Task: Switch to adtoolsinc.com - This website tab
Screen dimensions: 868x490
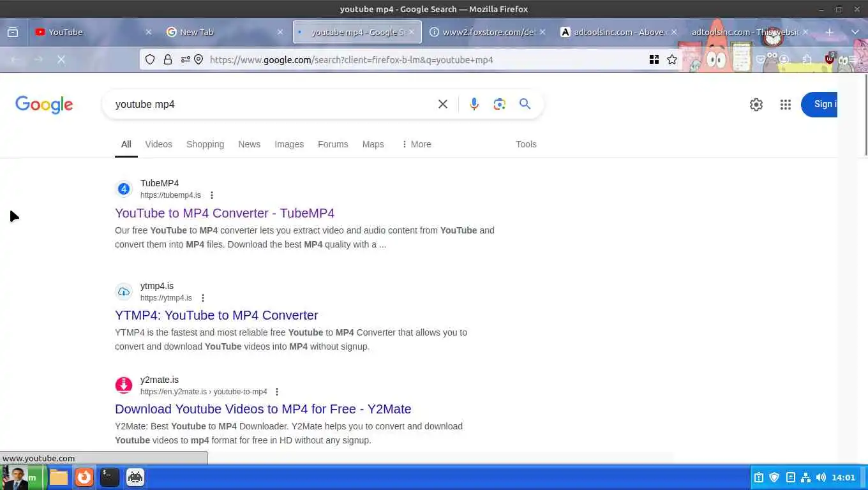Action: pos(749,32)
